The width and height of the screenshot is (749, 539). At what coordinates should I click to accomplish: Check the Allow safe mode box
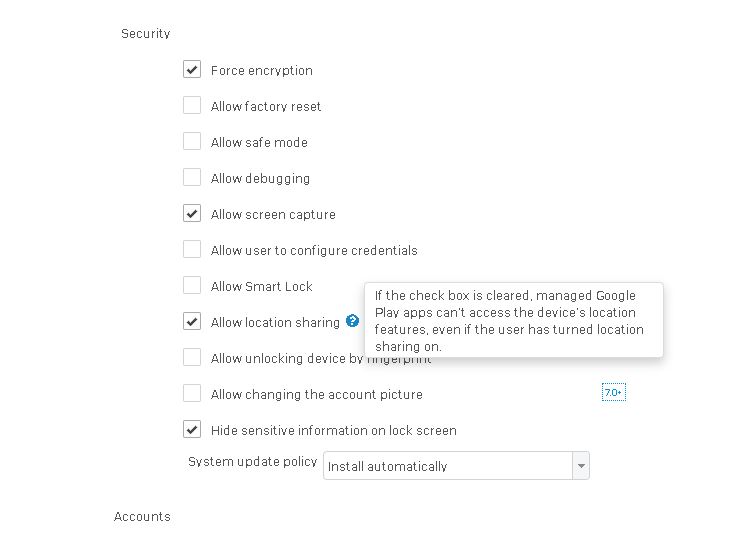tap(192, 141)
